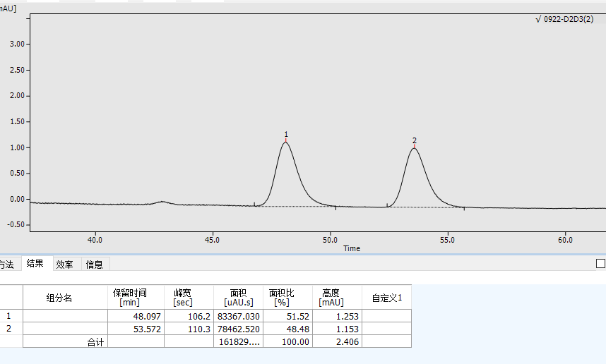Image resolution: width=606 pixels, height=364 pixels.
Task: Click the truncated total area cell 161829
Action: [238, 341]
